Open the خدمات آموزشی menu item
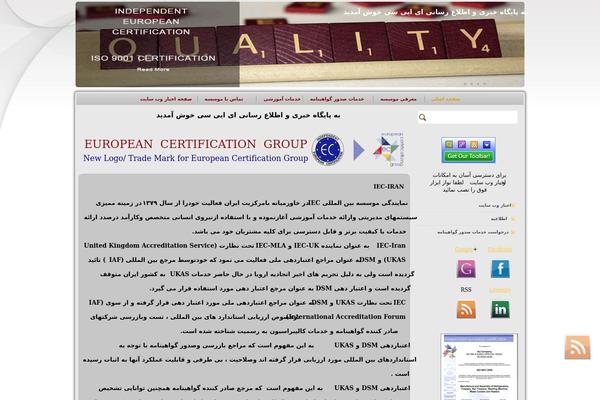600x400 pixels. (x=282, y=99)
